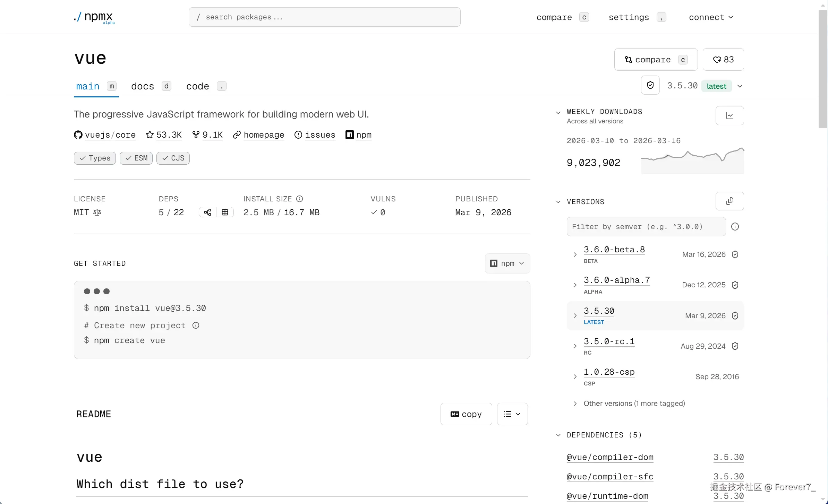The image size is (828, 504).
Task: Toggle the ESM badge
Action: pos(136,158)
